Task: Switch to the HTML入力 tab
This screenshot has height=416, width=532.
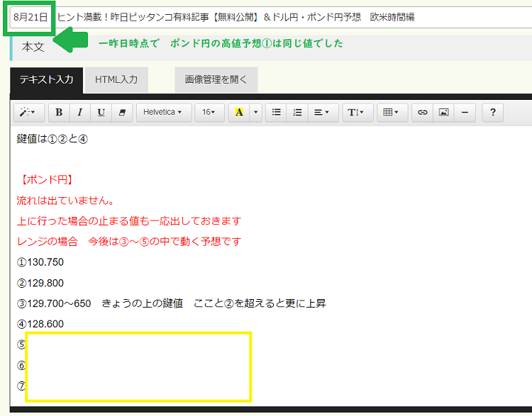Action: point(116,80)
